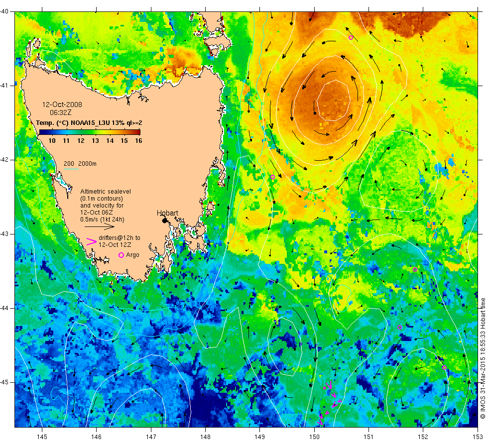Click the 'drifters@12h to' legend text
Screen dimensions: 488x448
coord(120,238)
